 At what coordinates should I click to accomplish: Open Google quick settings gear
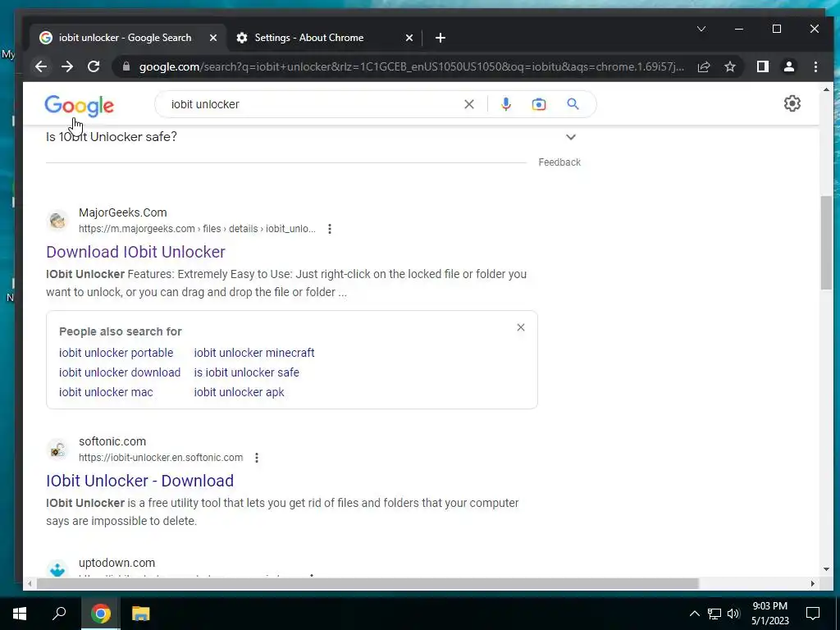pos(792,103)
